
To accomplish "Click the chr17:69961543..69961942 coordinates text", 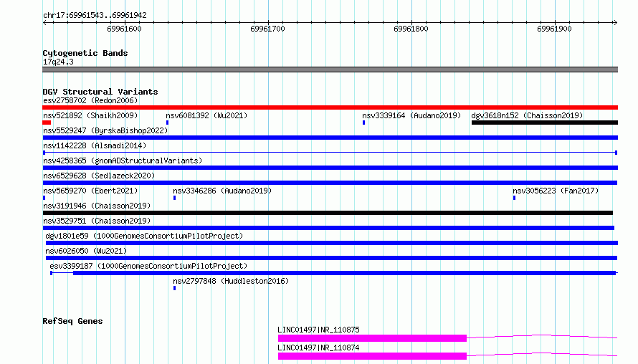I will point(95,16).
